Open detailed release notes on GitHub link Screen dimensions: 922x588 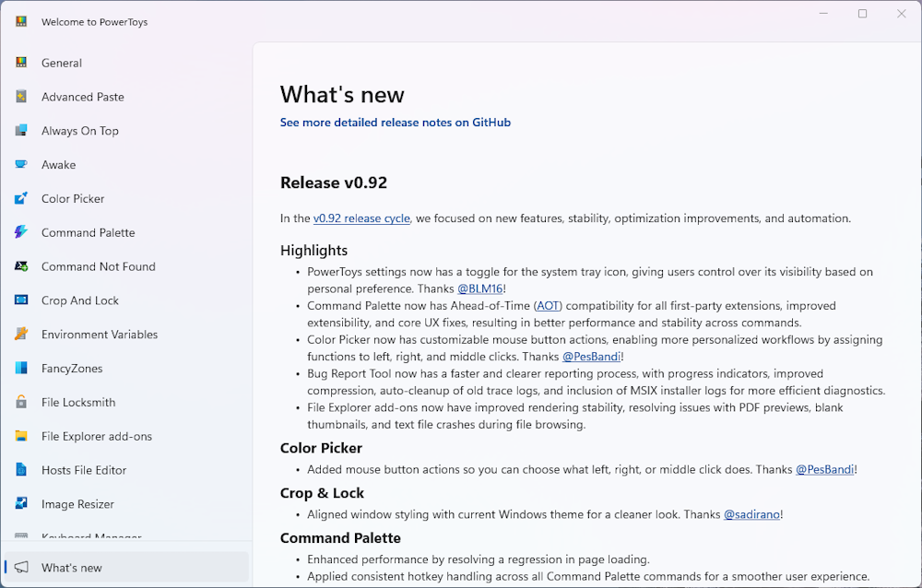pyautogui.click(x=396, y=123)
